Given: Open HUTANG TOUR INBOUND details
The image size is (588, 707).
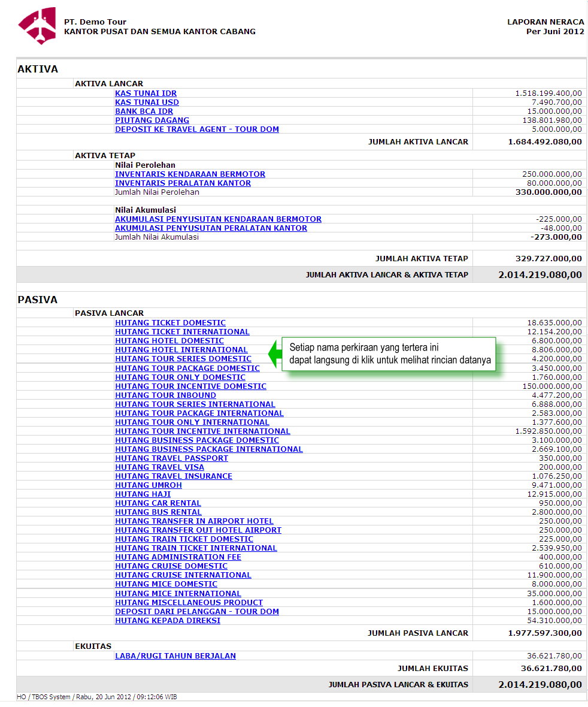Looking at the screenshot, I should click(x=165, y=395).
